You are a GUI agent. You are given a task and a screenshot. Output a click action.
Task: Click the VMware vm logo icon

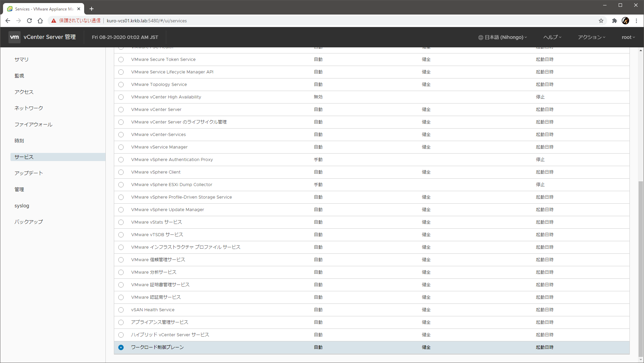coord(15,37)
